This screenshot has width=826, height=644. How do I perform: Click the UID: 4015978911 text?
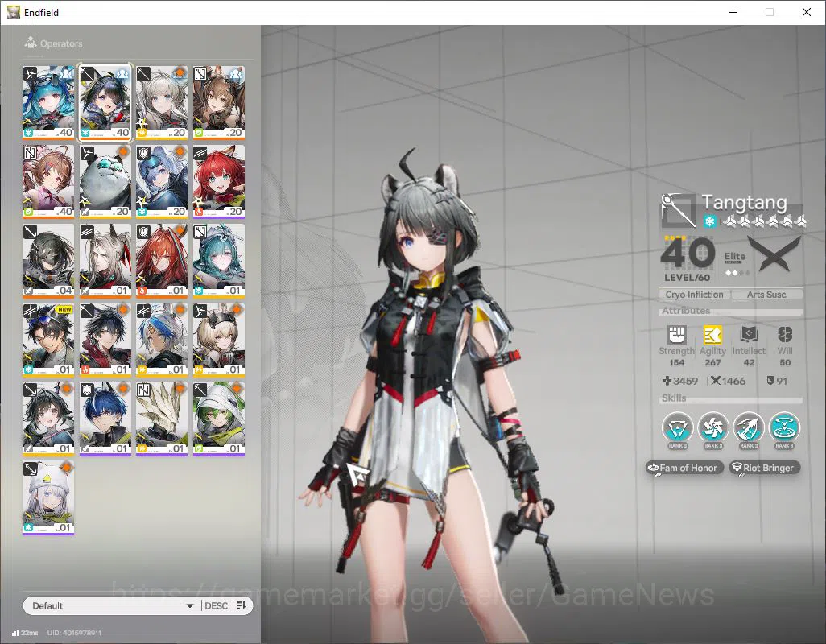point(74,633)
